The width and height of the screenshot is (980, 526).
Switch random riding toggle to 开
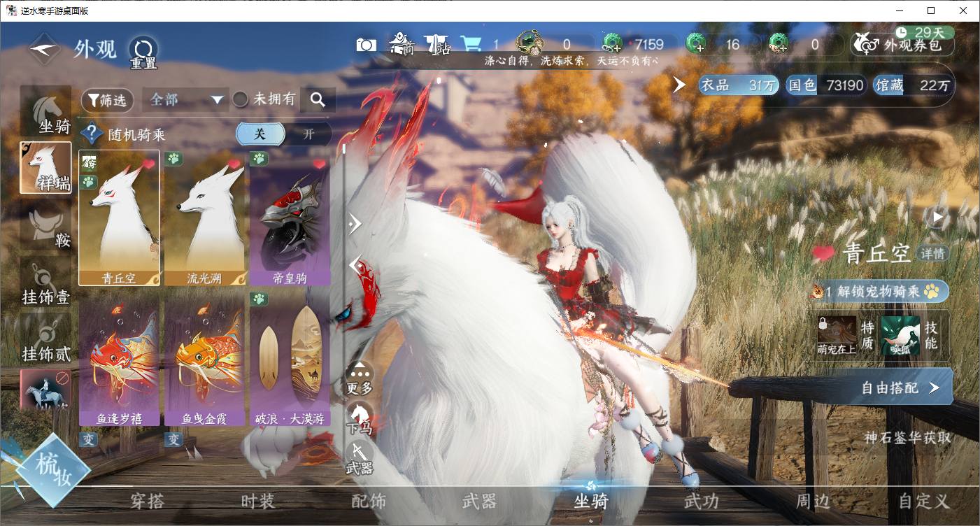[308, 134]
